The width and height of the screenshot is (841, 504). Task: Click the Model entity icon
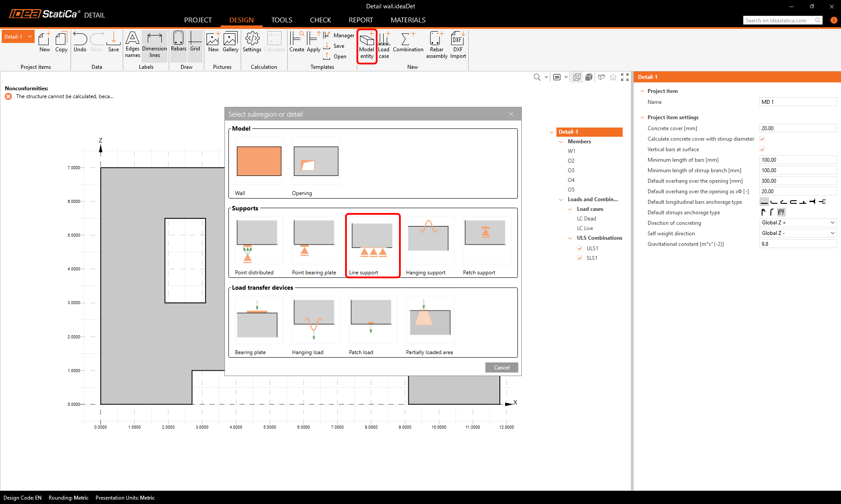pos(367,46)
